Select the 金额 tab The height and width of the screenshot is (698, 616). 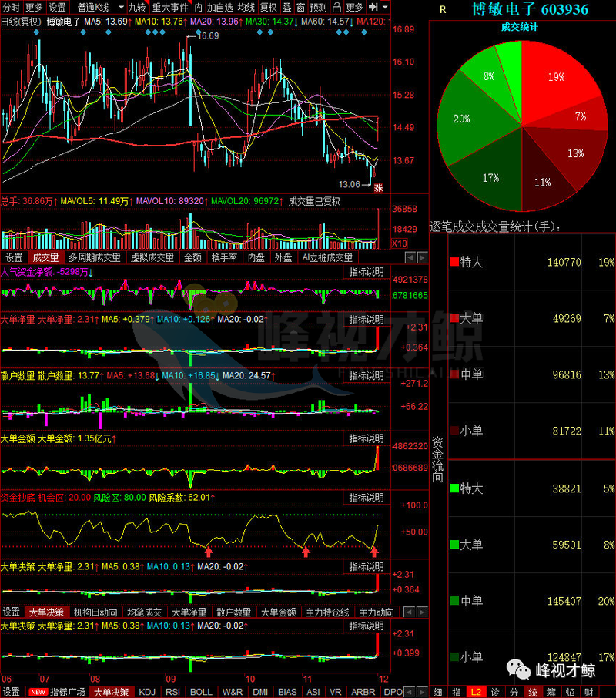(x=192, y=257)
